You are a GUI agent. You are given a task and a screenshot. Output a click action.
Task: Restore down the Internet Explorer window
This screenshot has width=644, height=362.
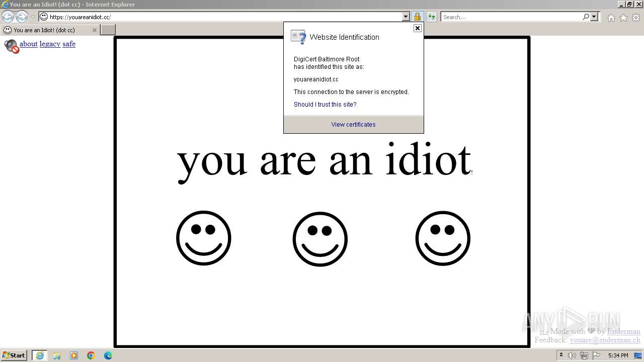(x=630, y=4)
